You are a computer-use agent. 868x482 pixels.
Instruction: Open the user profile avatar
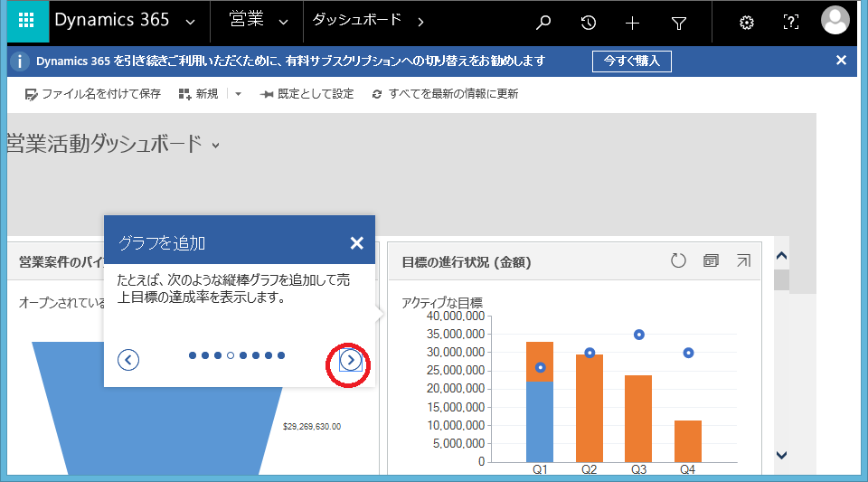pos(835,21)
